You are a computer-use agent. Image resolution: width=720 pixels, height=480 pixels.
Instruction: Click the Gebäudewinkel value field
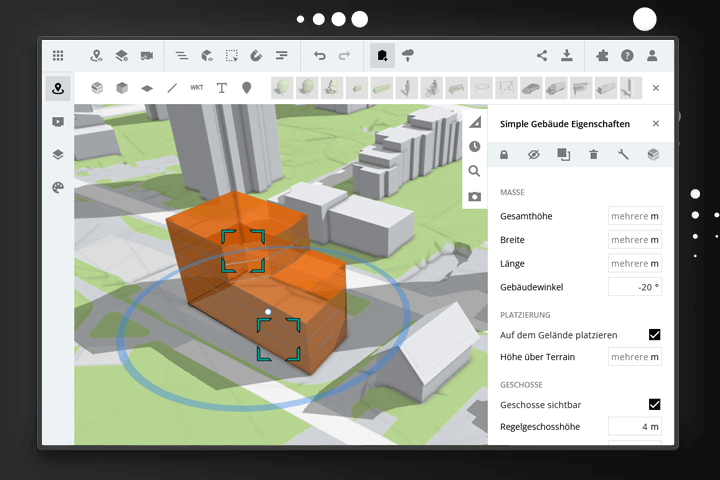[634, 287]
